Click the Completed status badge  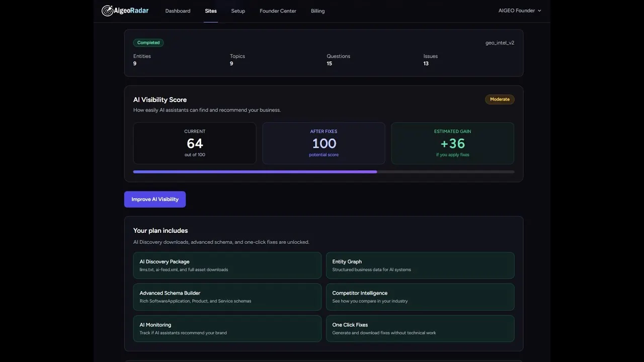coord(148,43)
